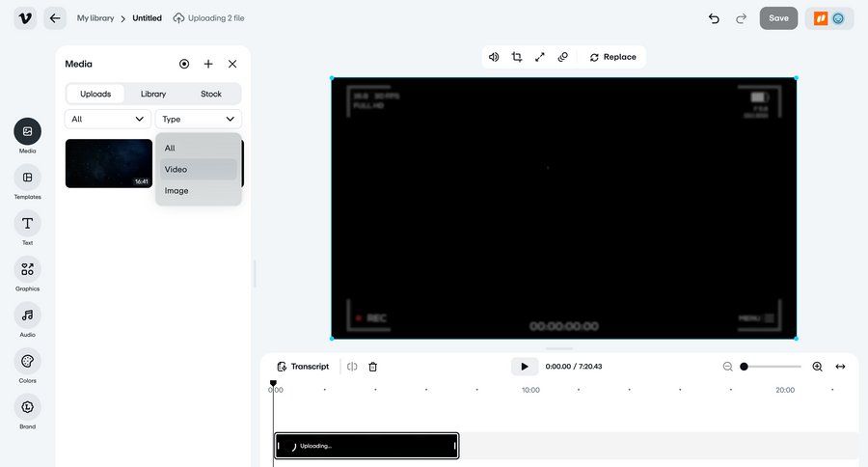868x467 pixels.
Task: Open the Media sidebar tool
Action: pyautogui.click(x=27, y=136)
